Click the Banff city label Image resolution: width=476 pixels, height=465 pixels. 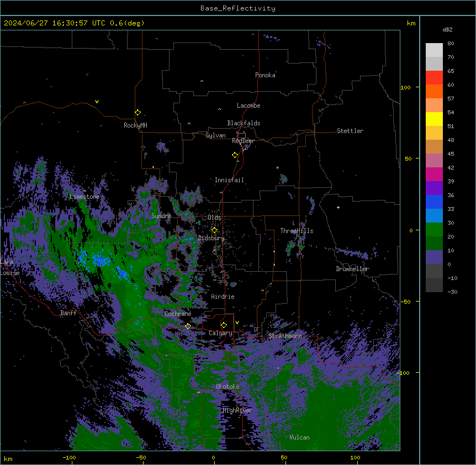pos(68,313)
